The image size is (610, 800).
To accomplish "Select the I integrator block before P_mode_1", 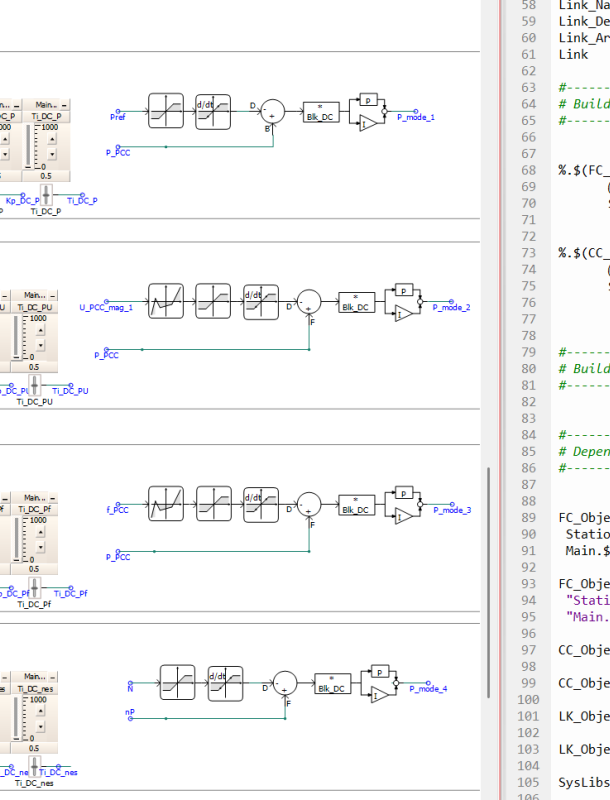I will (368, 123).
